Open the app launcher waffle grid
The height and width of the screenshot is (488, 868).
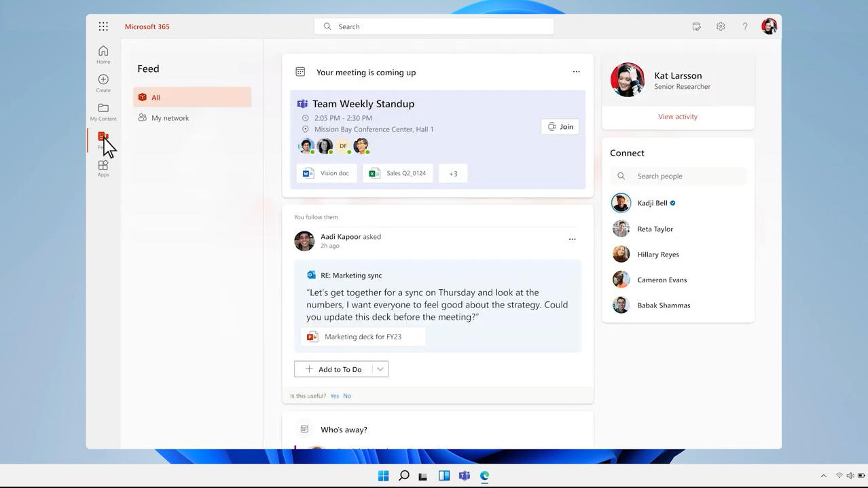click(x=103, y=26)
